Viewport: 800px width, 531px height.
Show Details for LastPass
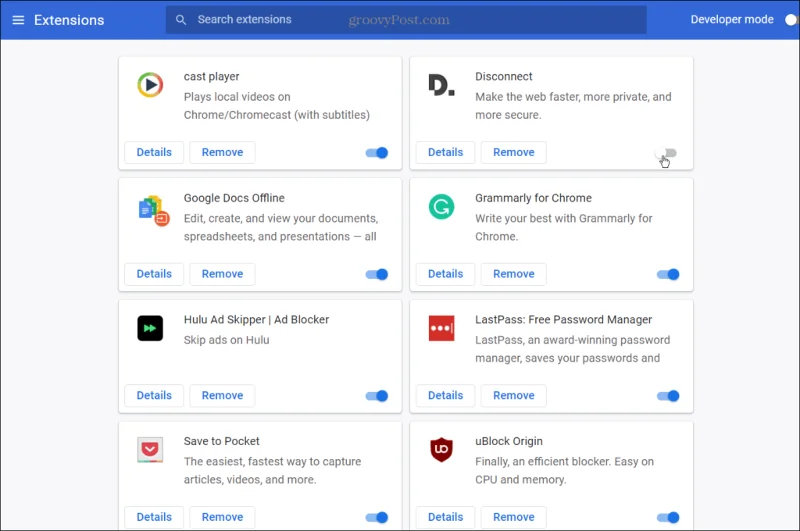pos(445,395)
